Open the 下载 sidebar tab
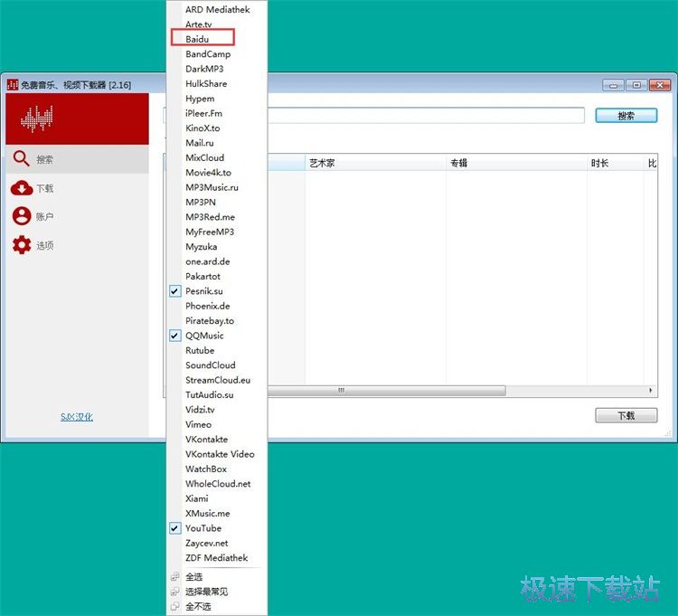 click(77, 188)
